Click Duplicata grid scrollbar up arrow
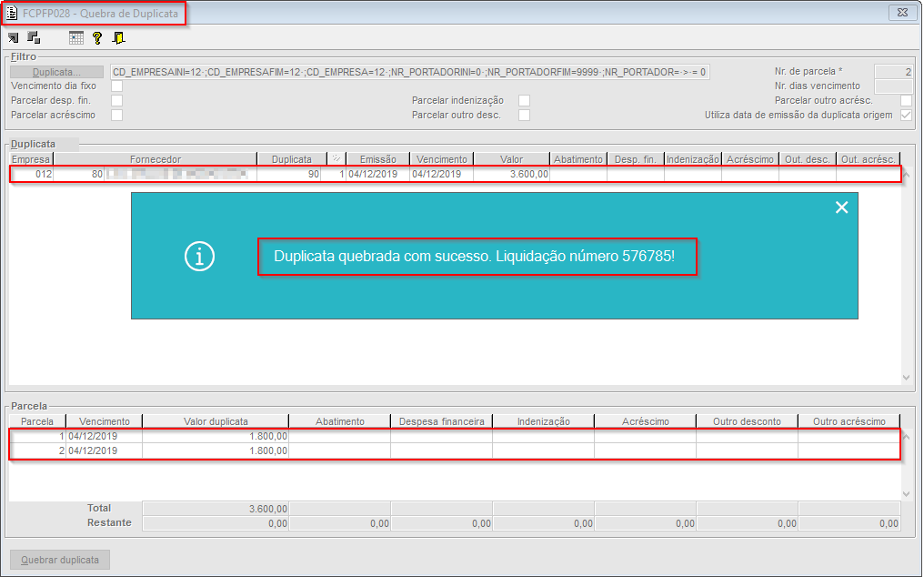924x577 pixels. [907, 175]
